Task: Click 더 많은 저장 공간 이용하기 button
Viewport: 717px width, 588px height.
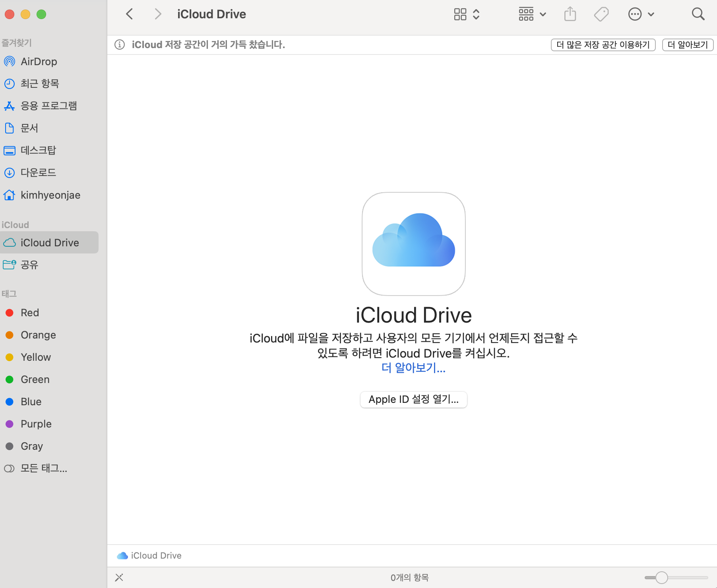Action: pyautogui.click(x=603, y=44)
